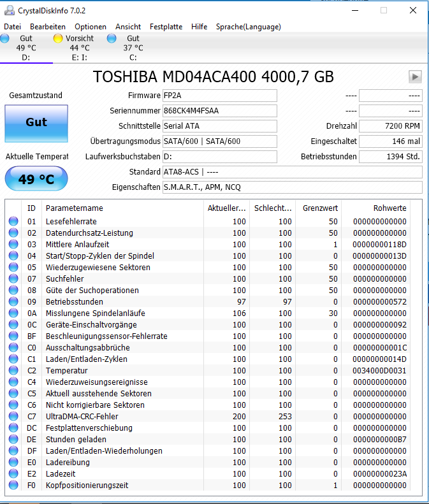Click the Übertragungsmodus field SATA/600
Screen dimensions: 429x504
220,141
